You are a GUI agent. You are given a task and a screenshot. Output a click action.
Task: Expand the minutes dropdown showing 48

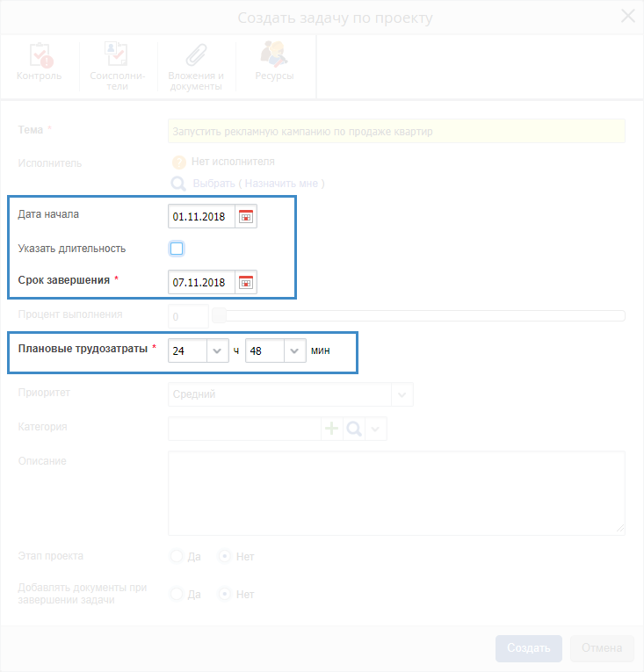coord(294,350)
